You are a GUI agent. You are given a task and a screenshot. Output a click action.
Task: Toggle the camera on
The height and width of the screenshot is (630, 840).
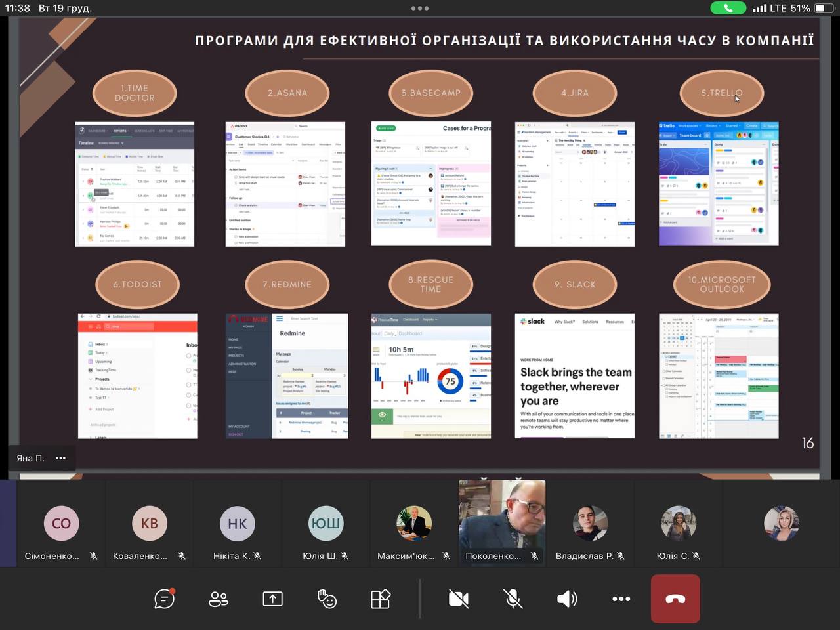pos(459,598)
